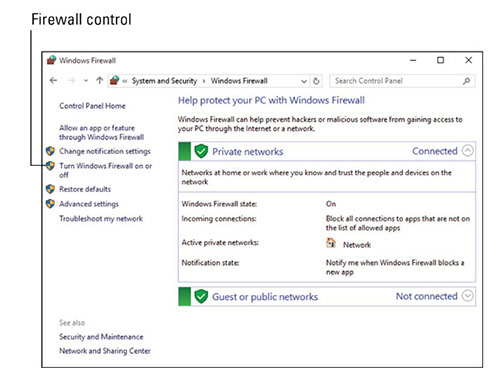Click the double-chevron breadcrumb overflow
Viewport: 500px width, 389px height.
coord(125,81)
